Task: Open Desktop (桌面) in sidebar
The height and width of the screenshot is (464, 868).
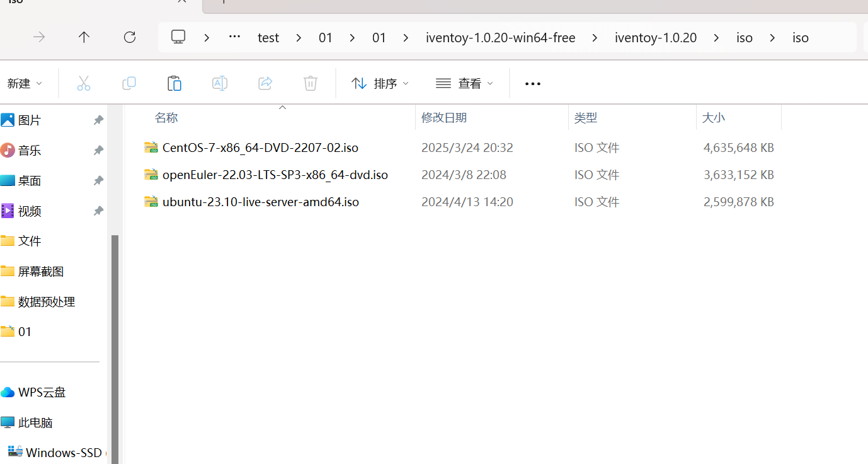Action: (x=29, y=180)
